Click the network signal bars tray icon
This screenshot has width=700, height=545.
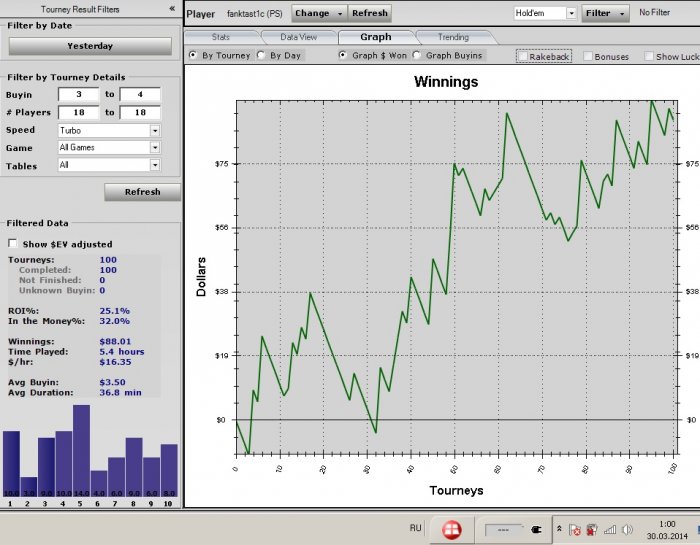click(610, 529)
